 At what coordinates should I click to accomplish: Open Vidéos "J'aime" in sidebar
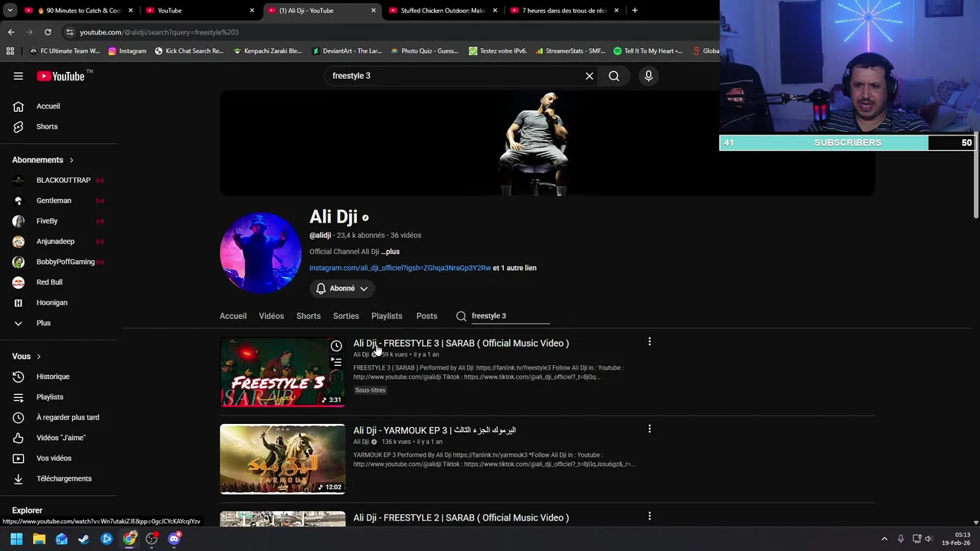tap(60, 438)
